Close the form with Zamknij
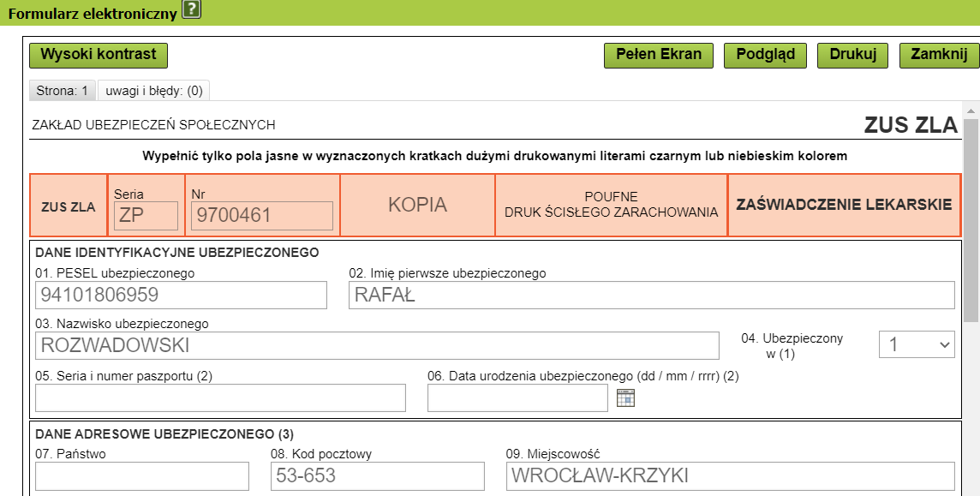The image size is (980, 496). [x=939, y=55]
